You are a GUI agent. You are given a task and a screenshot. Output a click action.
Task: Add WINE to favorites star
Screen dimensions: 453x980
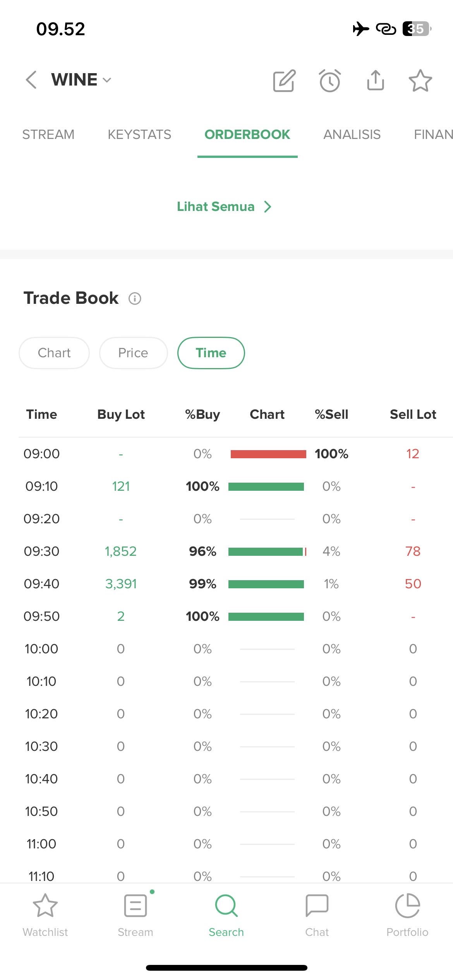(420, 81)
